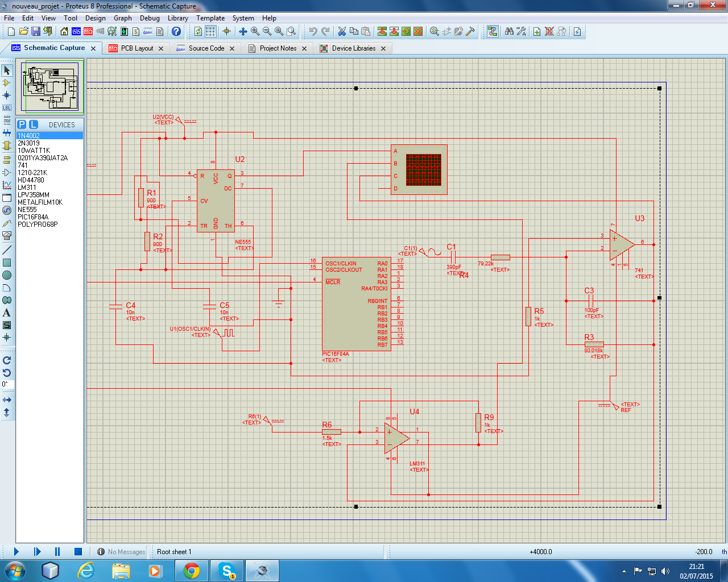Select the 2D Graphics Circle tool
728x582 pixels.
(x=7, y=275)
